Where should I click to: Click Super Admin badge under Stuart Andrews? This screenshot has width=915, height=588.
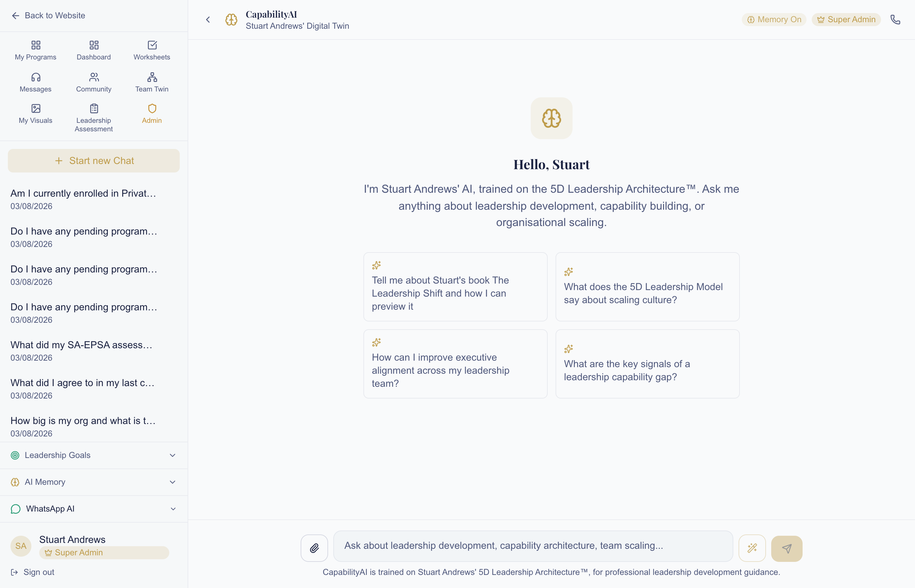[x=104, y=552]
